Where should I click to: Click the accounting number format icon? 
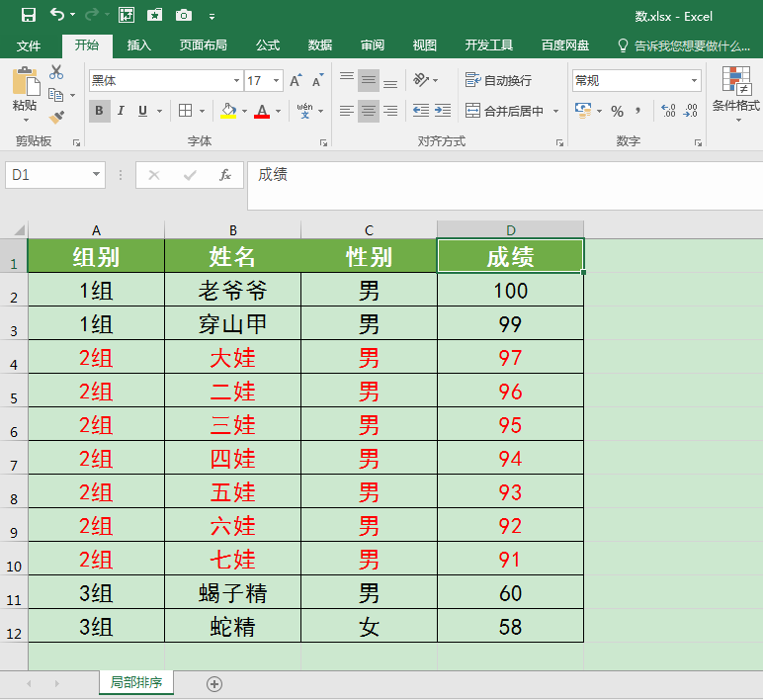click(583, 111)
